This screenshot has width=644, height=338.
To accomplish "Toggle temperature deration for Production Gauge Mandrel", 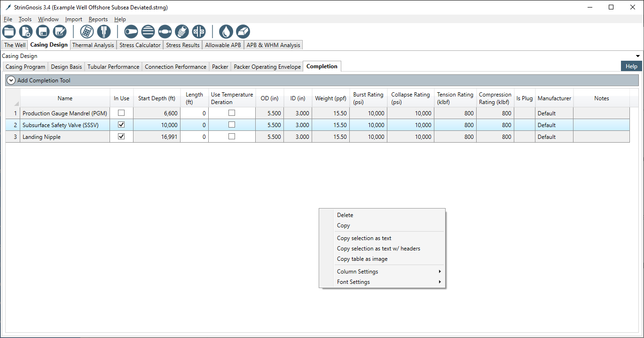I will (232, 113).
